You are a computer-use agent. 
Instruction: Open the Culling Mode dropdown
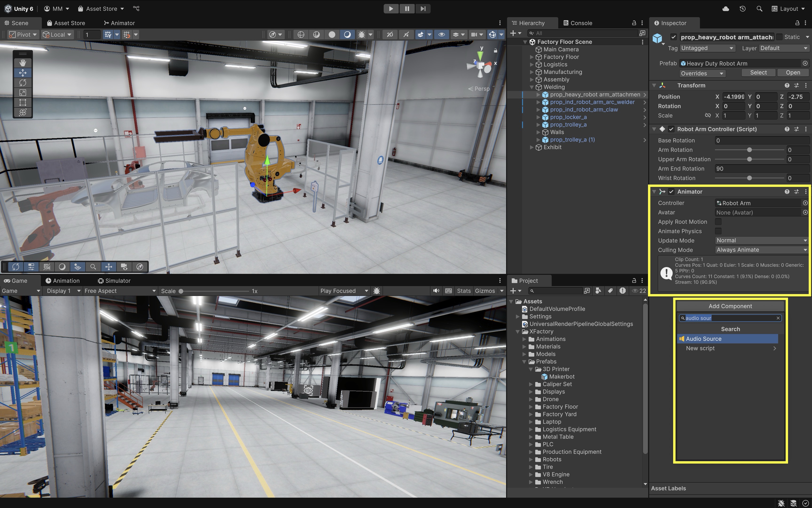[761, 250]
